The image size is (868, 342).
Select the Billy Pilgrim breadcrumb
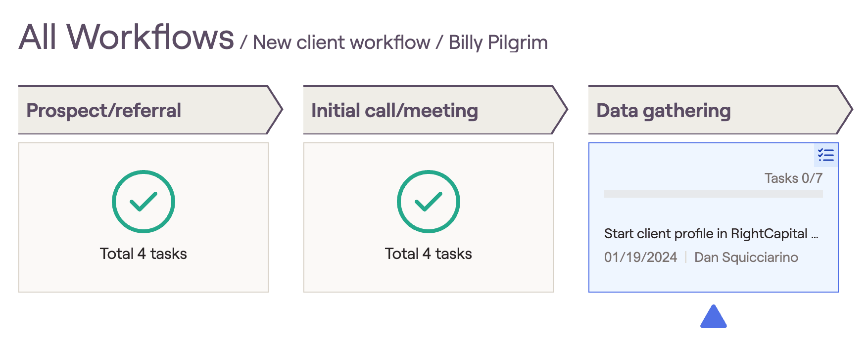pyautogui.click(x=498, y=43)
